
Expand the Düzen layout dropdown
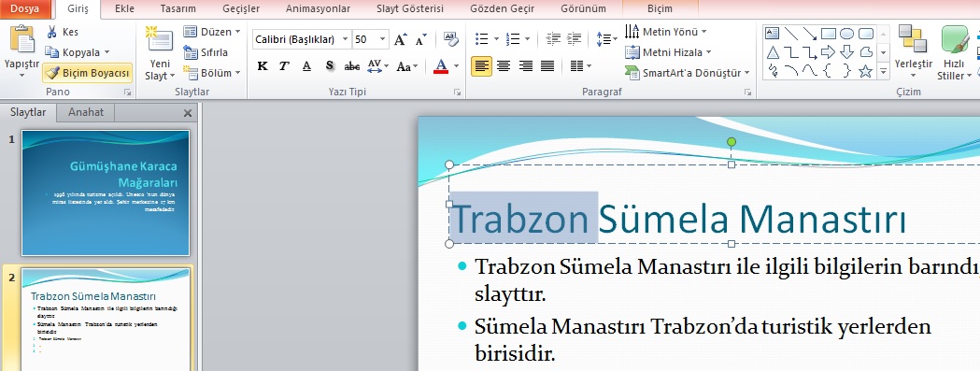pos(212,32)
